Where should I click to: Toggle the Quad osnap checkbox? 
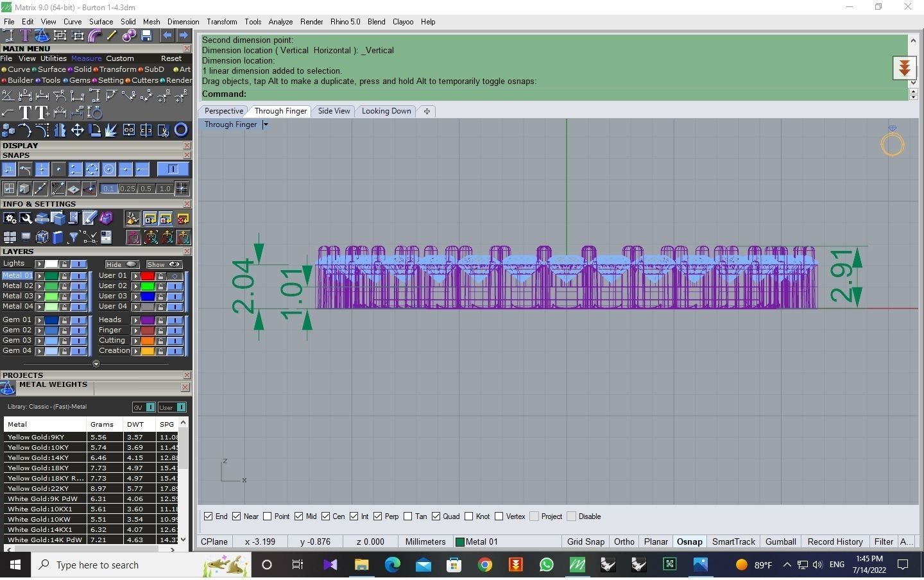(x=436, y=516)
